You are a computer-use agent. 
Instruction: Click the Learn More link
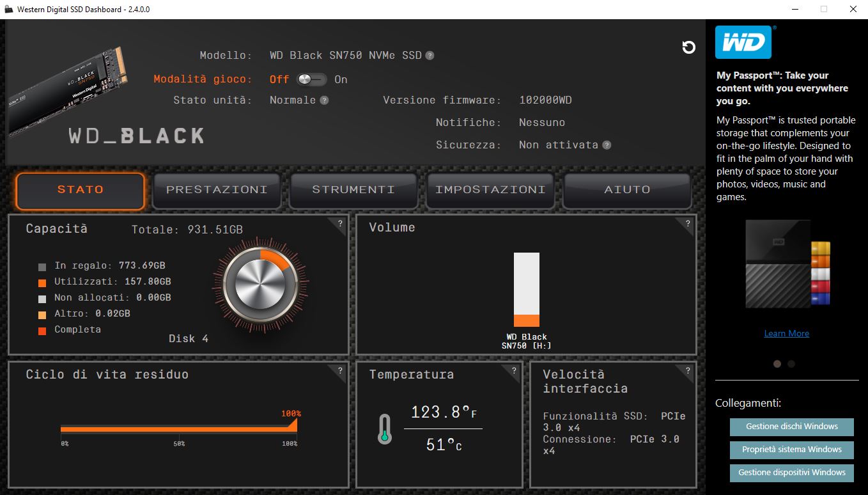(787, 333)
